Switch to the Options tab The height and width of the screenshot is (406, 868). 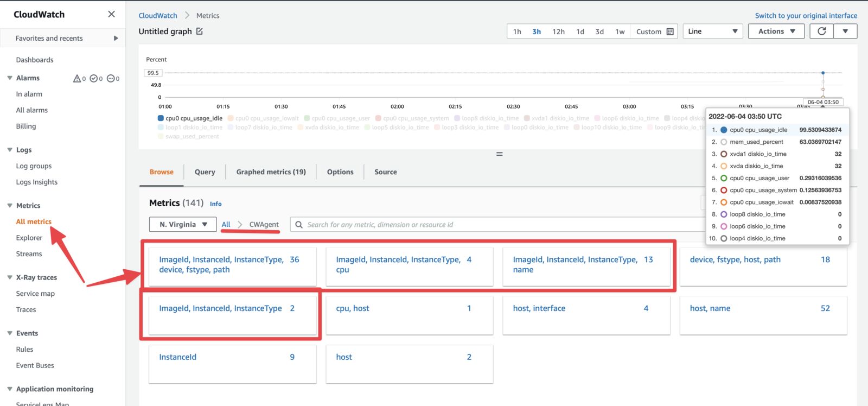340,172
